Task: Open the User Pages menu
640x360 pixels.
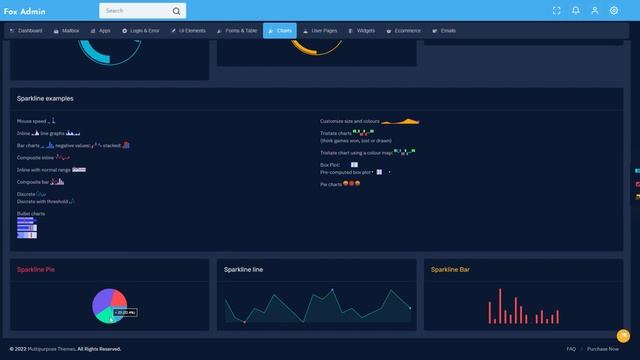Action: [320, 31]
